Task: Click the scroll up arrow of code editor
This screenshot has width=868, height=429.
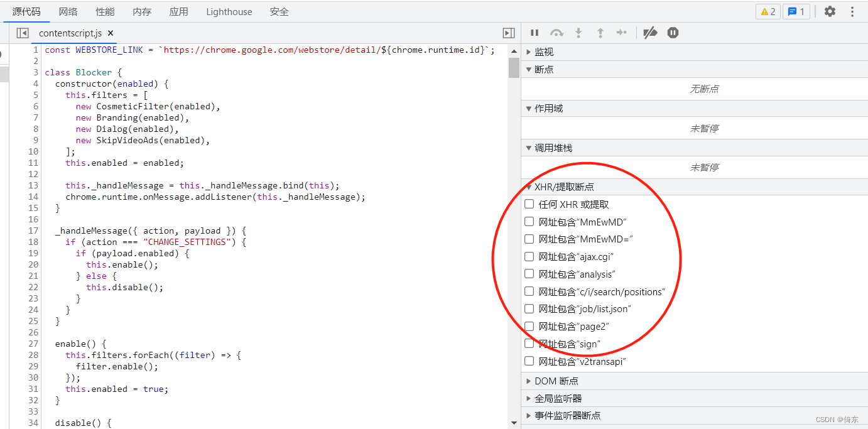Action: point(514,50)
